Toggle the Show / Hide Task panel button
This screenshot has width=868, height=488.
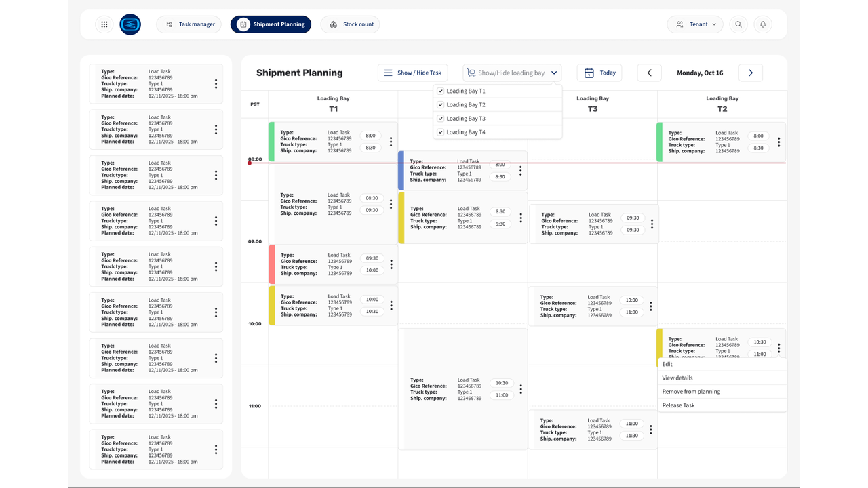click(x=412, y=73)
